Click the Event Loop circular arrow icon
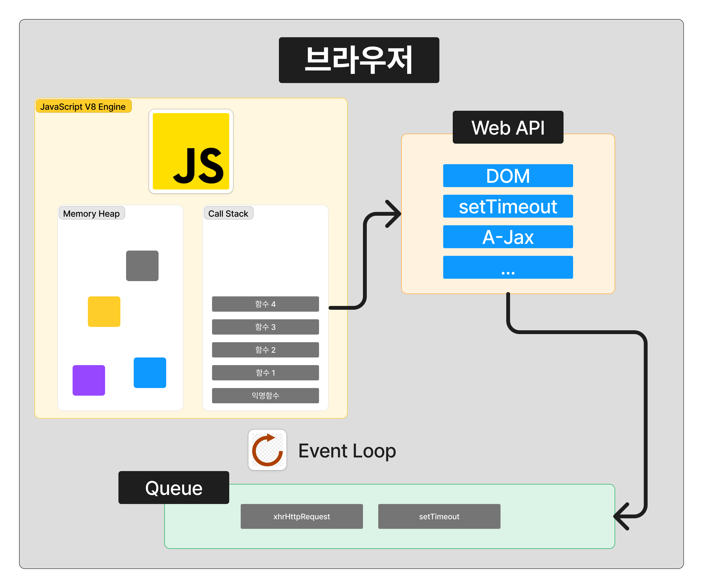Viewport: 703px width, 588px height. tap(267, 450)
